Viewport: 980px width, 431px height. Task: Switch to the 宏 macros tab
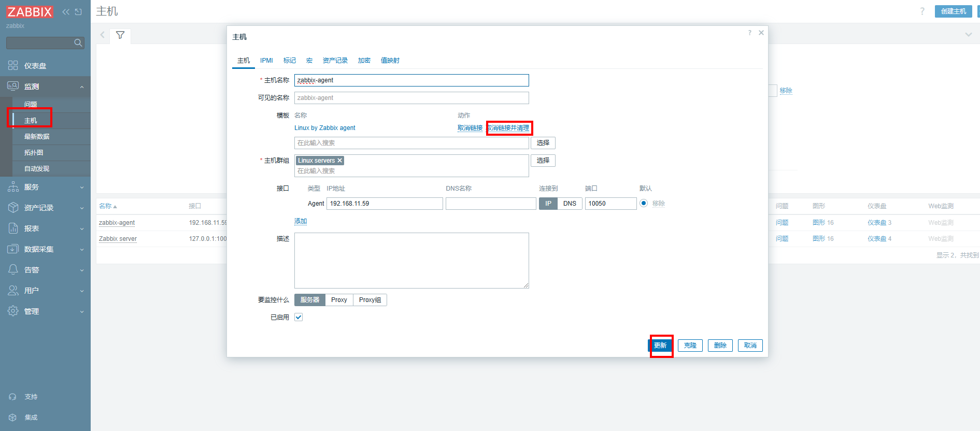309,61
